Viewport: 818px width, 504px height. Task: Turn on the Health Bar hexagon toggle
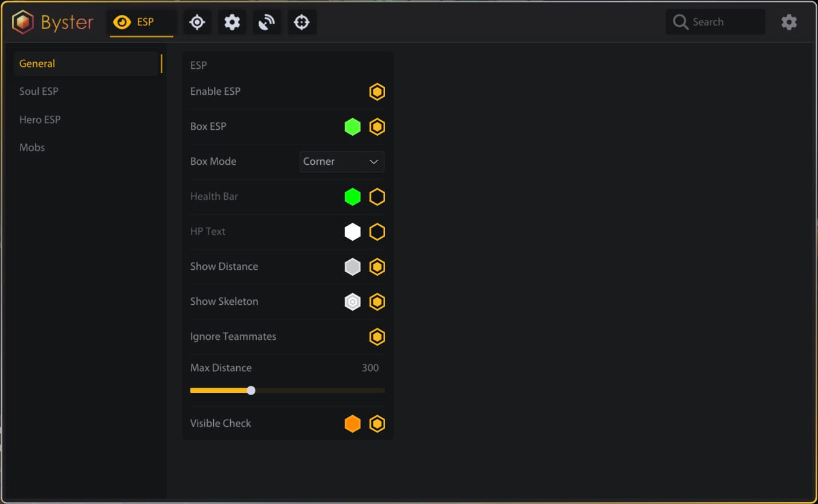click(377, 197)
